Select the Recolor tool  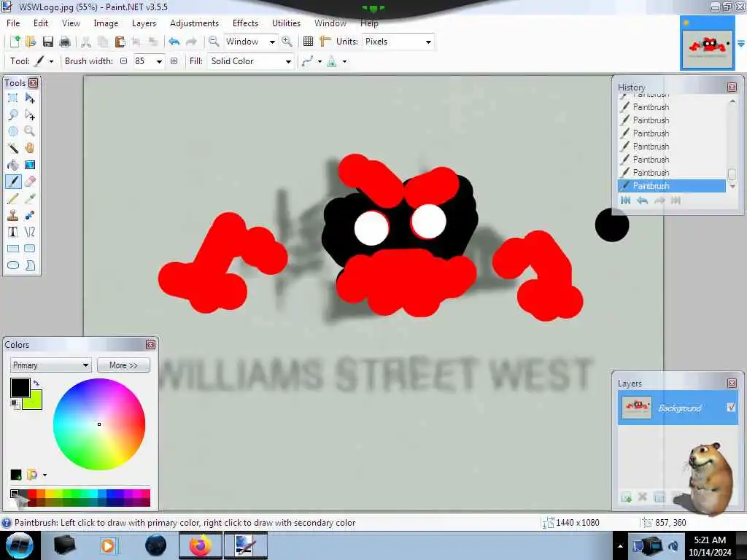click(x=29, y=215)
